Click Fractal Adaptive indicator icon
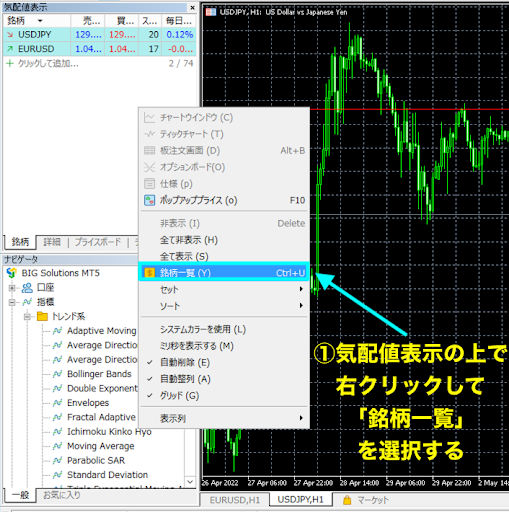This screenshot has height=512, width=509. coord(57,417)
